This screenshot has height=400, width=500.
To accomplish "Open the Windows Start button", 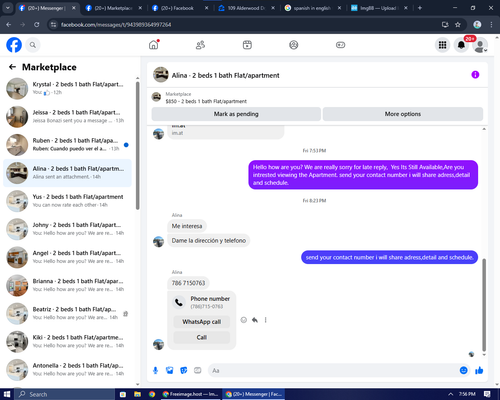I will pyautogui.click(x=7, y=394).
